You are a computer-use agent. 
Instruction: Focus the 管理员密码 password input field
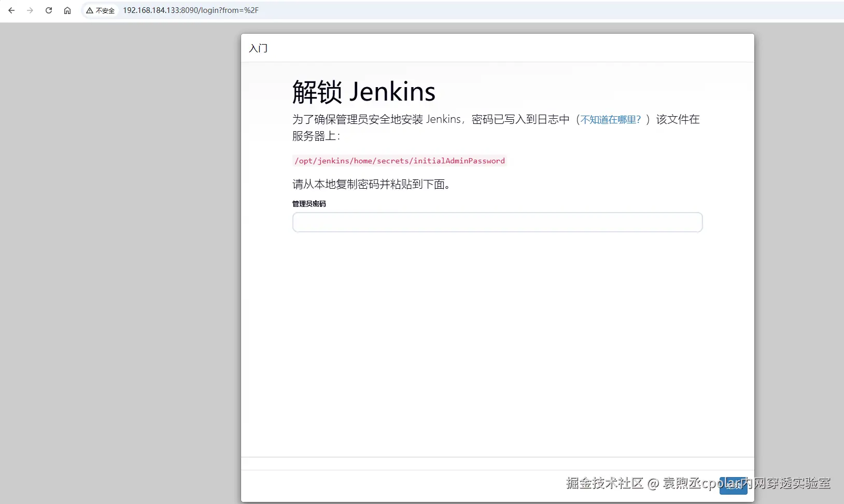(497, 222)
